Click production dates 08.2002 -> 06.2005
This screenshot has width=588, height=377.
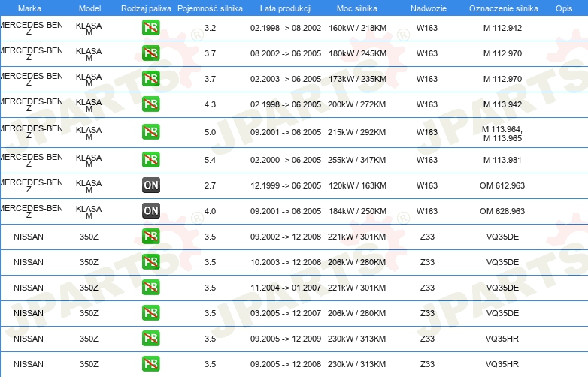(286, 53)
